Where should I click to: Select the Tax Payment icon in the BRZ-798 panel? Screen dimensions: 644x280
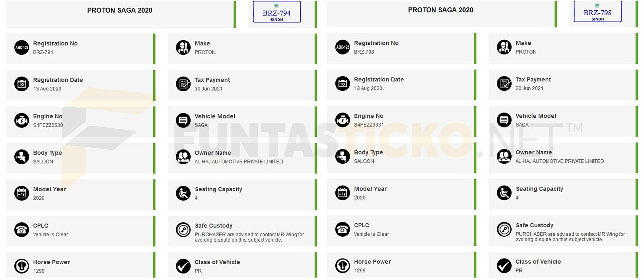tap(504, 84)
